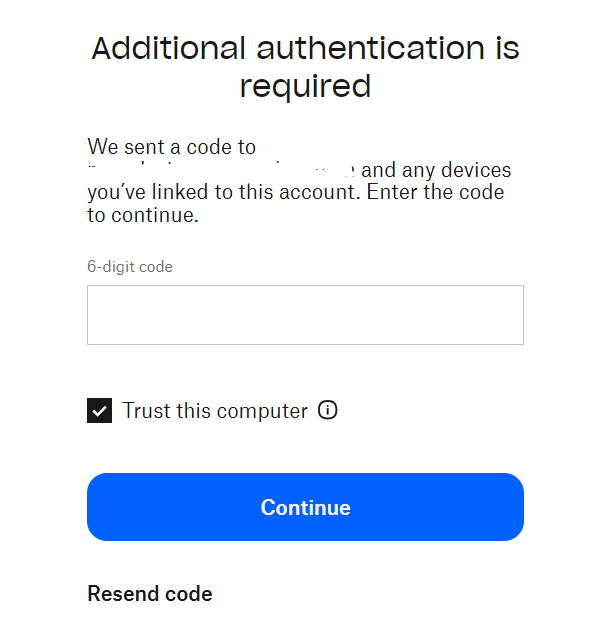Image resolution: width=610 pixels, height=623 pixels.
Task: Select the empty code entry box
Action: [x=305, y=315]
